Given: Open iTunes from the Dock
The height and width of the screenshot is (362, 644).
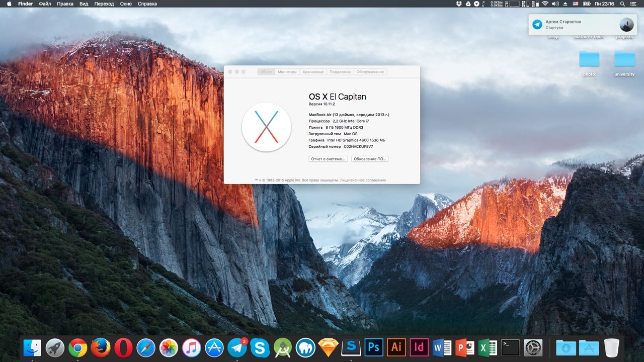Looking at the screenshot, I should click(192, 347).
